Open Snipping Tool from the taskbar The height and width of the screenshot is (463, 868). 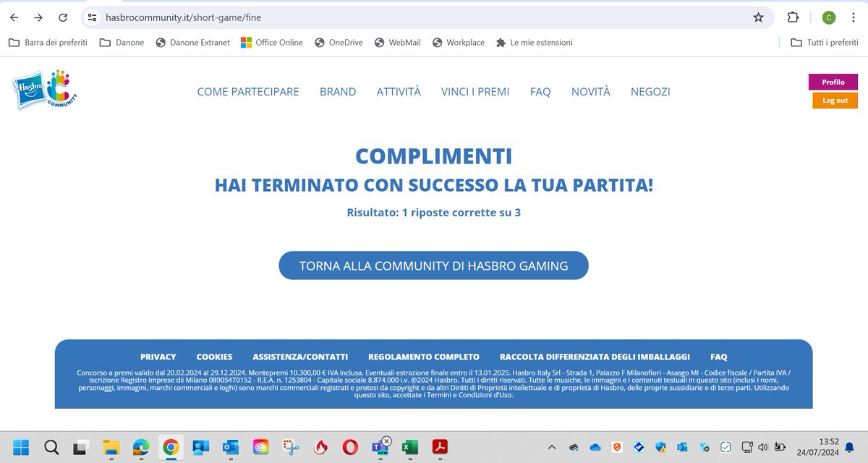[x=291, y=447]
